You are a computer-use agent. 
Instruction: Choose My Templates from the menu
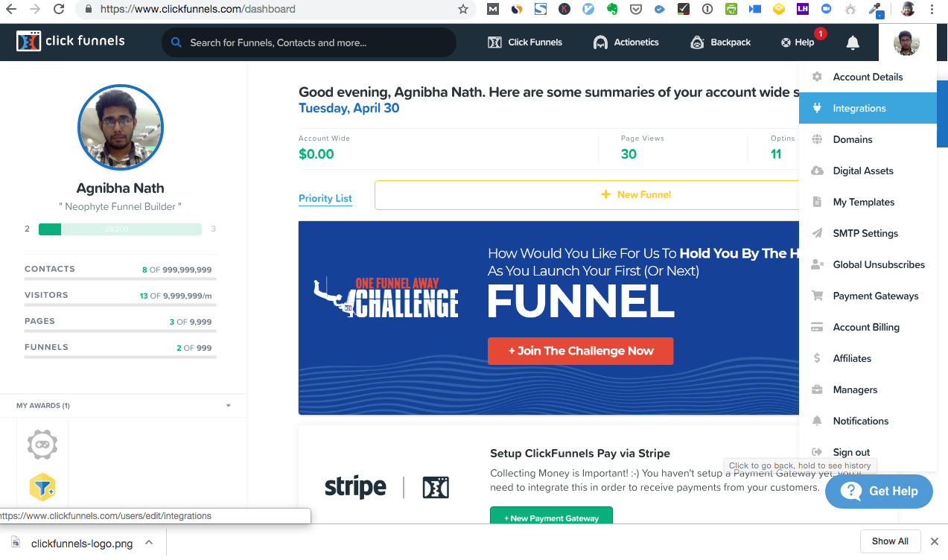868,202
